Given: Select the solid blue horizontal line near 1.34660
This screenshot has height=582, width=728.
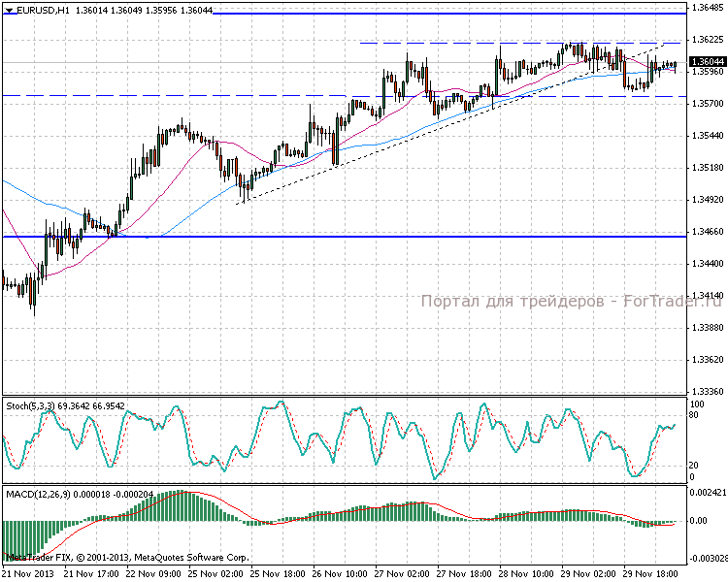Looking at the screenshot, I should [x=345, y=237].
